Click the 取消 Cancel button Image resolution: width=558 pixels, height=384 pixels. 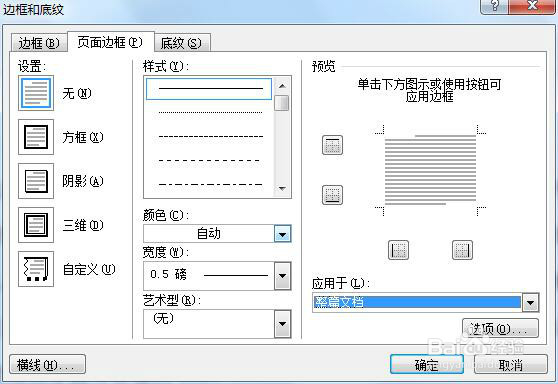point(511,364)
